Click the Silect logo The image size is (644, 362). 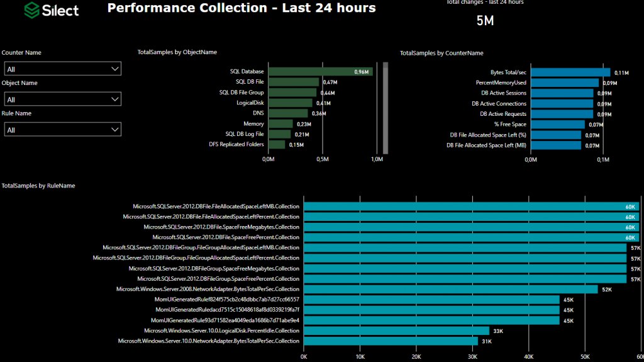(52, 10)
